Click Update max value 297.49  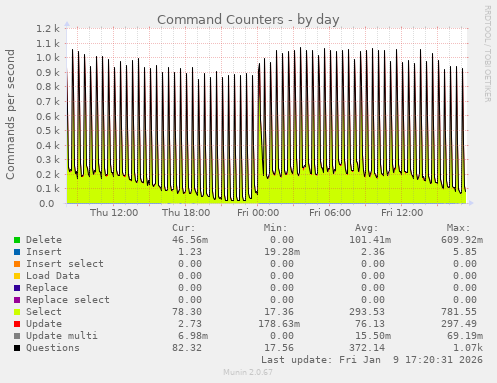coord(459,324)
